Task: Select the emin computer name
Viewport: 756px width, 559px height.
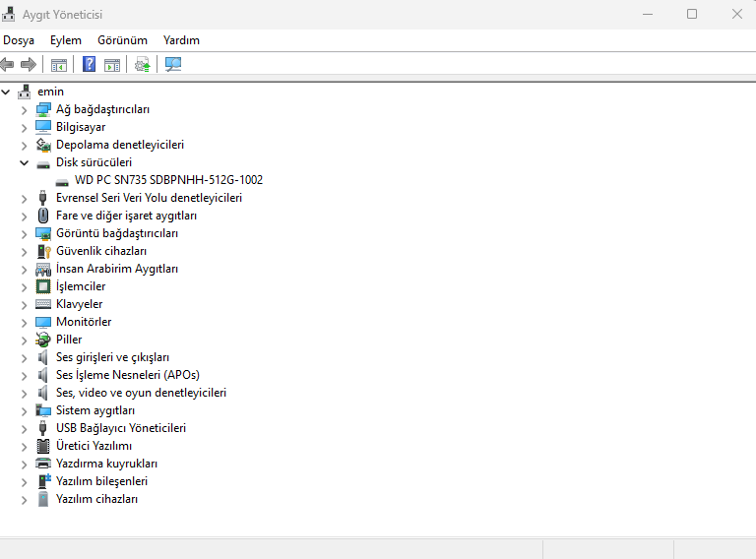Action: tap(50, 92)
